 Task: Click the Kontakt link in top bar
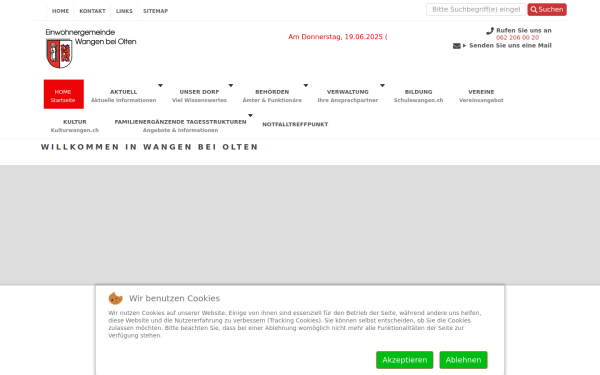pos(92,11)
